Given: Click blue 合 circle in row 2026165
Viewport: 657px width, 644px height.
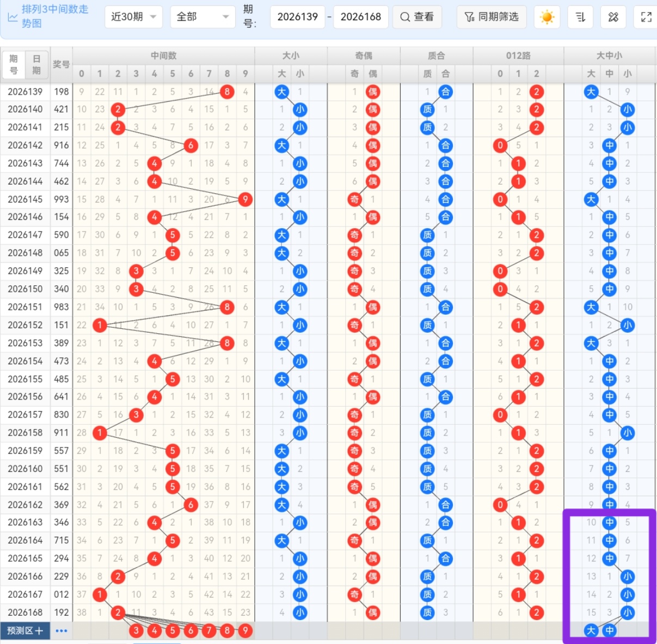Looking at the screenshot, I should coord(446,559).
